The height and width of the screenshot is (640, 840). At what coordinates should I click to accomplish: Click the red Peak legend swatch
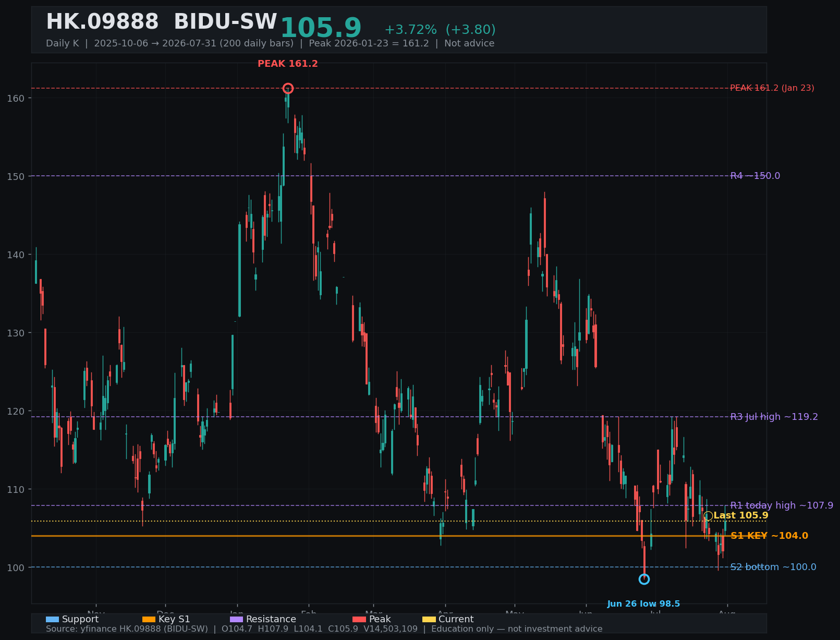[359, 619]
